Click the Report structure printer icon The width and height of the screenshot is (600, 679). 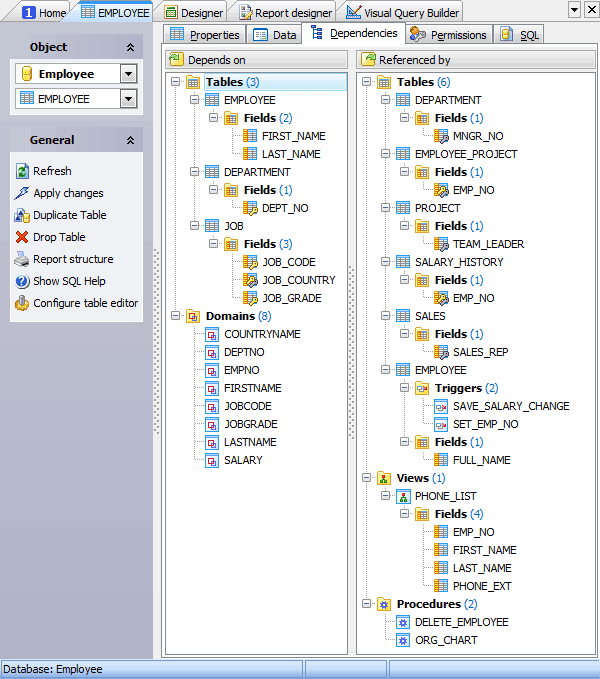point(22,259)
